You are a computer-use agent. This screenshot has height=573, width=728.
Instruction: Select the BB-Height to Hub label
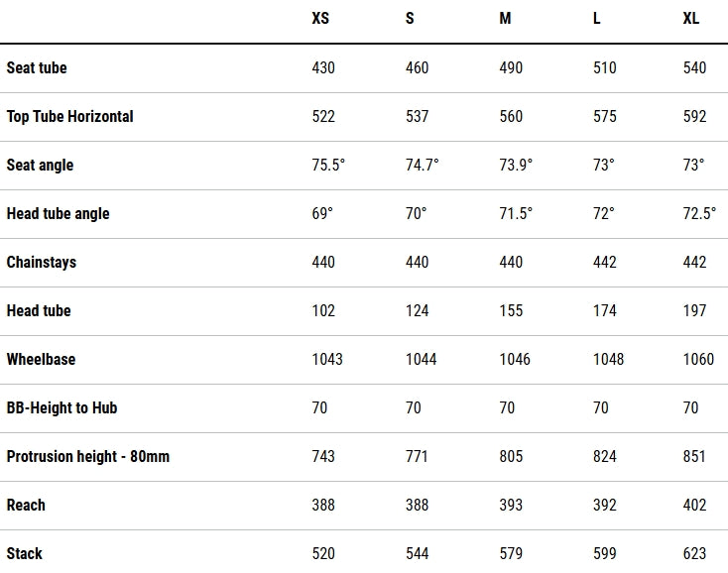click(61, 407)
